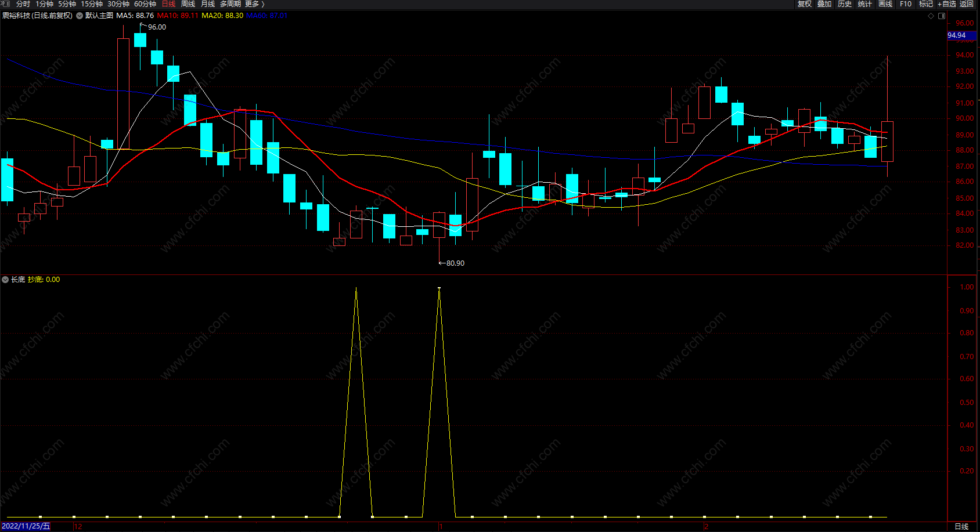This screenshot has width=980, height=532.
Task: Click the MA5: 88.76 label
Action: (x=135, y=16)
